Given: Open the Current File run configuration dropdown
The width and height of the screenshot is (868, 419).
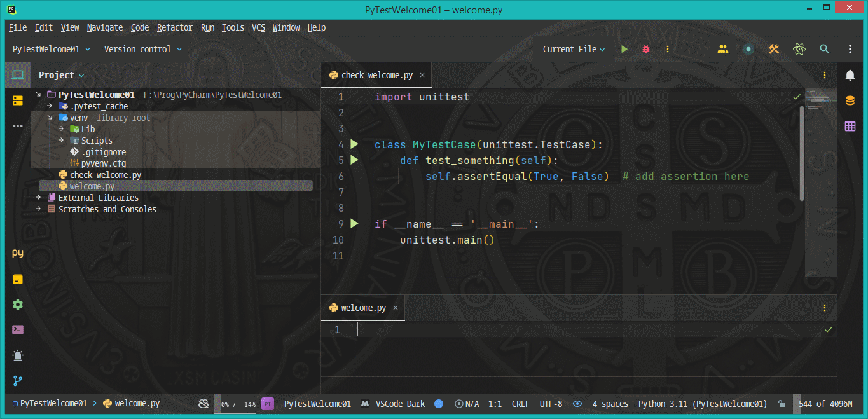Looking at the screenshot, I should click(x=574, y=49).
